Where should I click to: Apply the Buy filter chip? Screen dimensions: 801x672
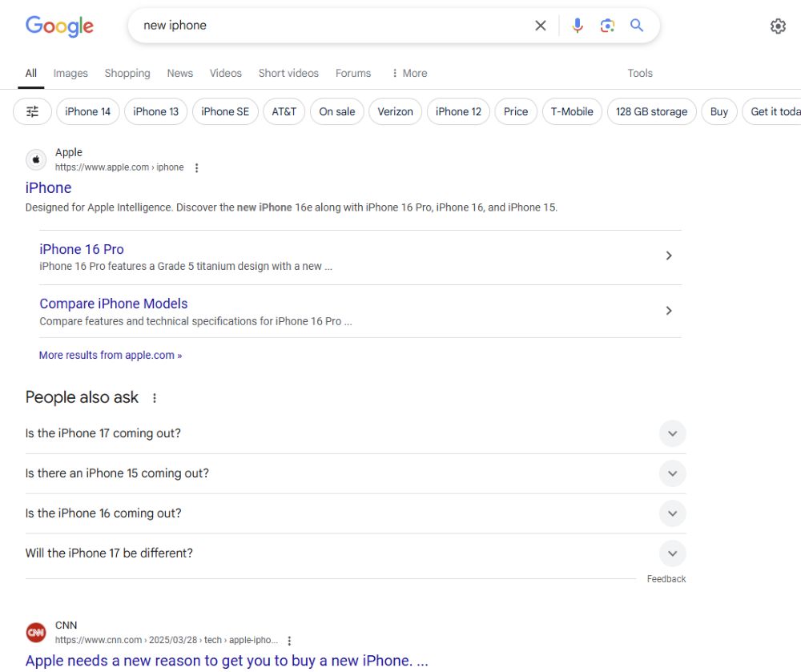tap(719, 111)
